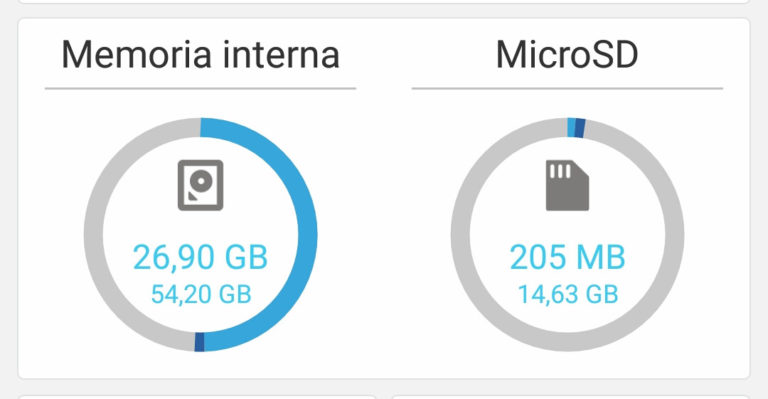This screenshot has width=768, height=399.
Task: Select the 205 MB used value
Action: (567, 257)
